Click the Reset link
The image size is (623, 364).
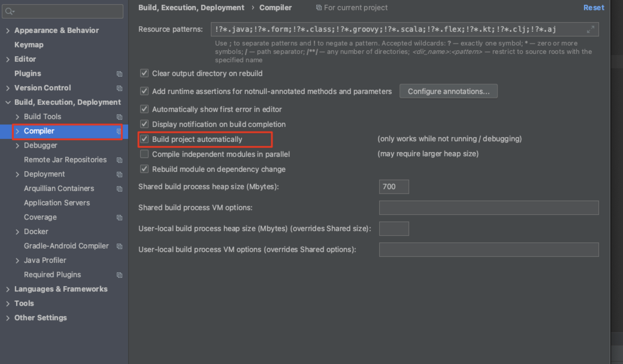594,8
